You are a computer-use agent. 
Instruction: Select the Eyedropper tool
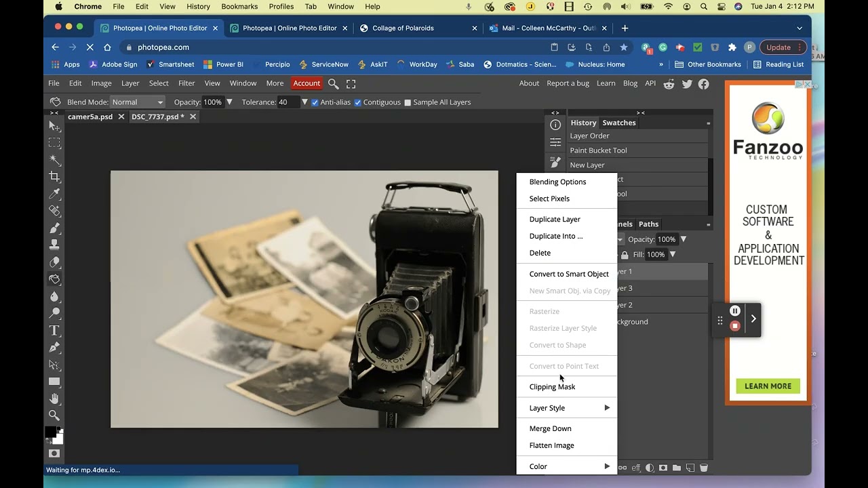pos(54,194)
